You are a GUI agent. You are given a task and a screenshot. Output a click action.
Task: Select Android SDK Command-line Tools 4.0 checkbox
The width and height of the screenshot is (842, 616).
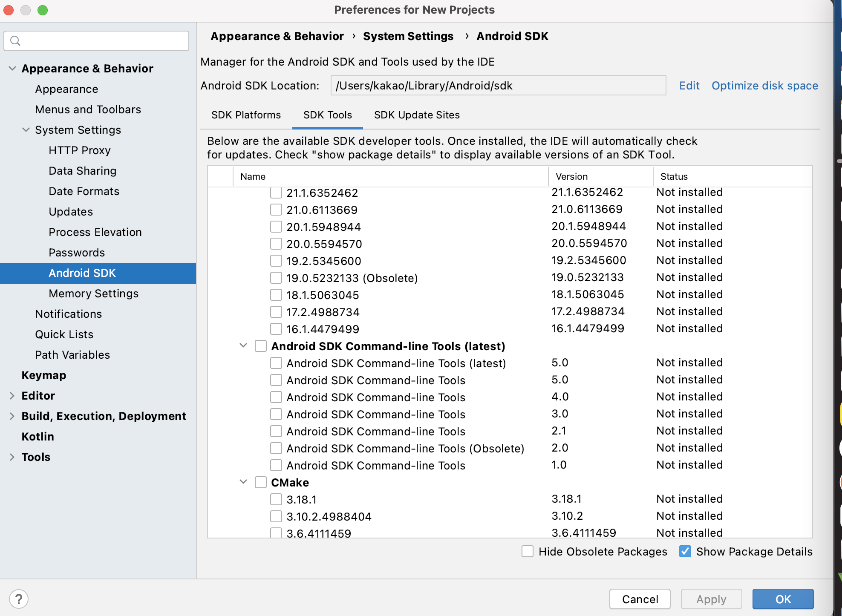[276, 397]
